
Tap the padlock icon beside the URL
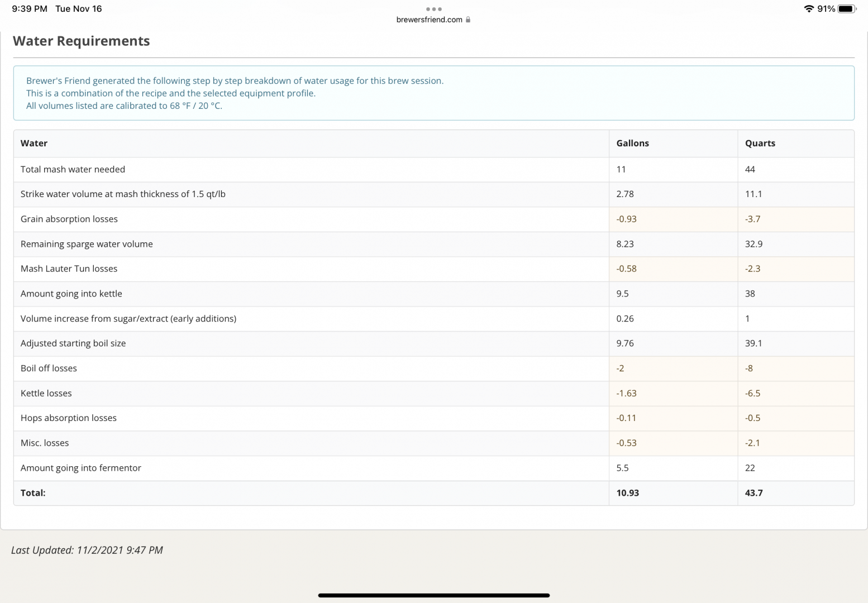point(468,20)
